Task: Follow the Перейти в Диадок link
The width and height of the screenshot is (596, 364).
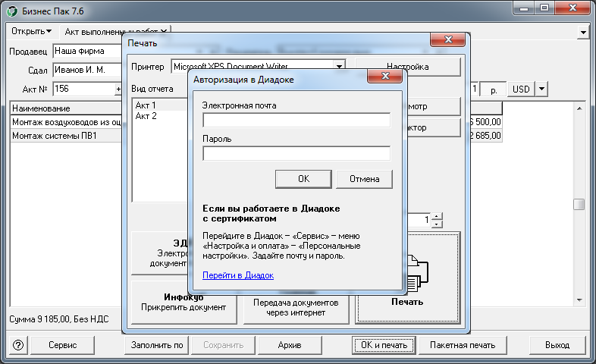Action: [x=238, y=275]
